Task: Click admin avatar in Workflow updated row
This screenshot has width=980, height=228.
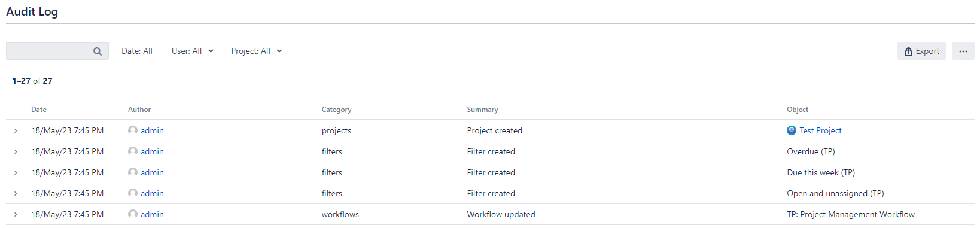Action: pyautogui.click(x=133, y=214)
